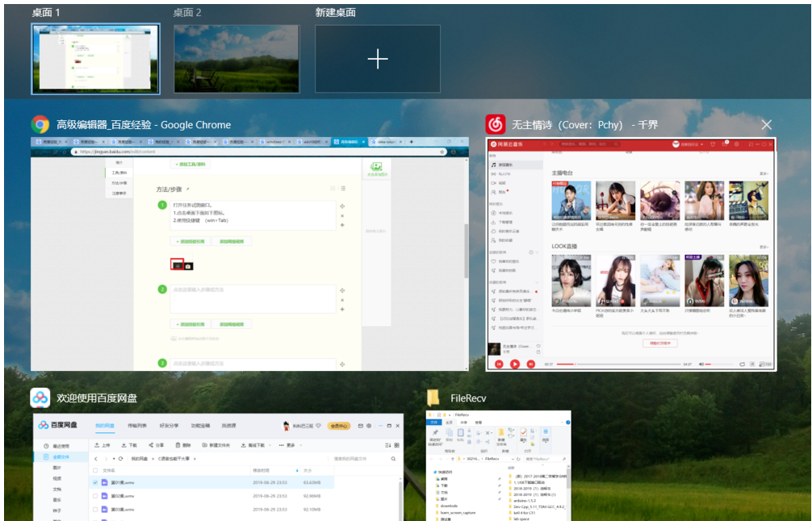
Task: Close the NetEase music window in Task View
Action: pos(767,125)
